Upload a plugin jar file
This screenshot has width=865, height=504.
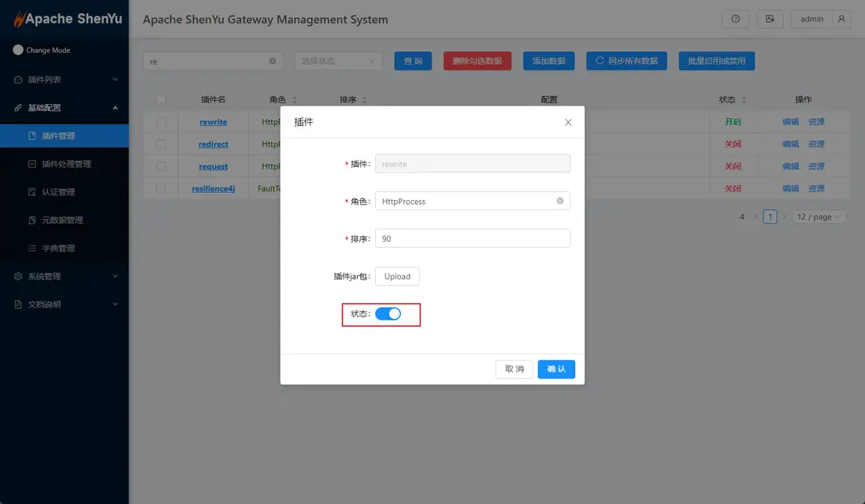(x=397, y=276)
